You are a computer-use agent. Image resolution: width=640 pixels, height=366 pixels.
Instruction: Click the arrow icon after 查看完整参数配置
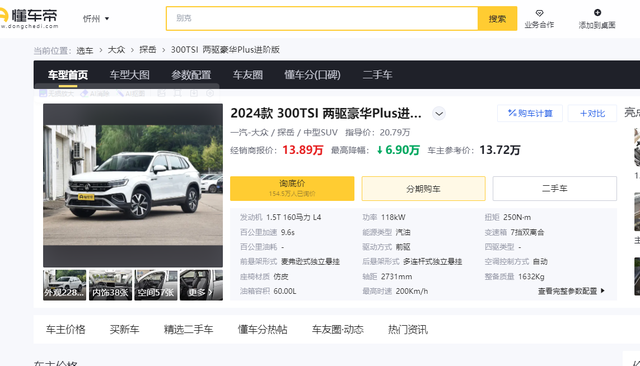click(x=603, y=291)
